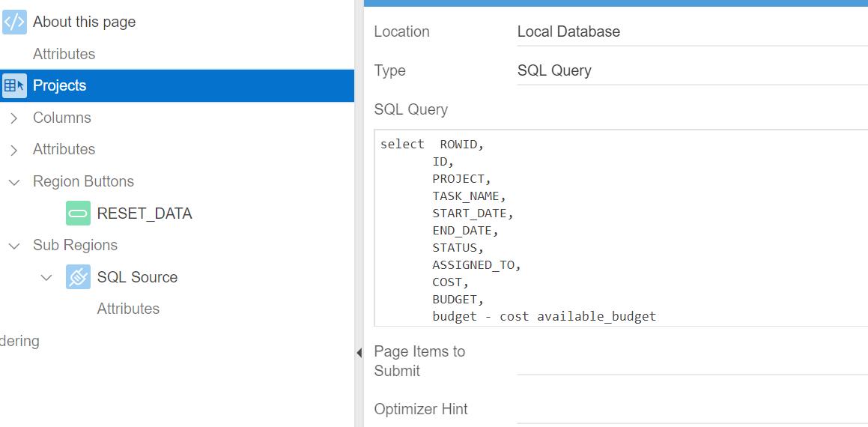
Task: Click the Type property label
Action: (389, 71)
